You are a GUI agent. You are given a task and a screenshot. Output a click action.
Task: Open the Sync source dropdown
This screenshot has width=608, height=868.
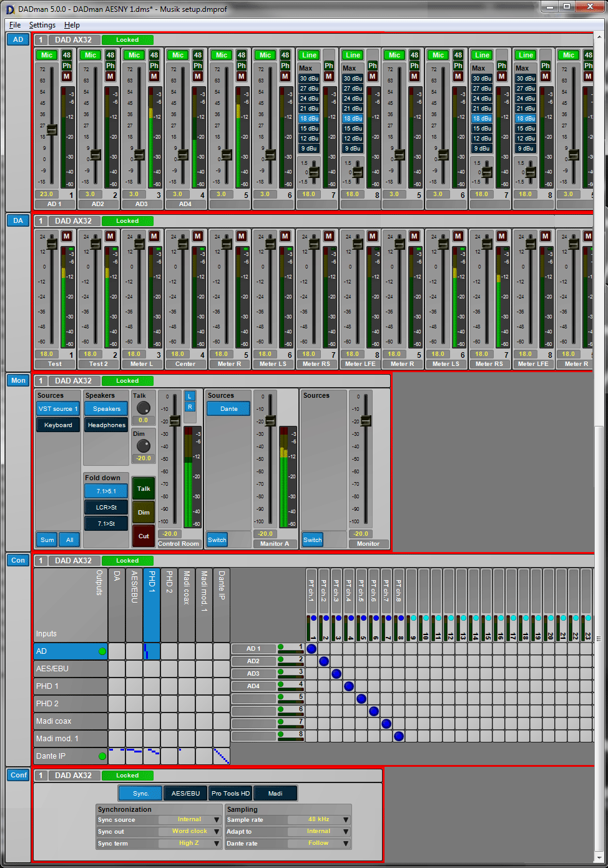tap(217, 820)
